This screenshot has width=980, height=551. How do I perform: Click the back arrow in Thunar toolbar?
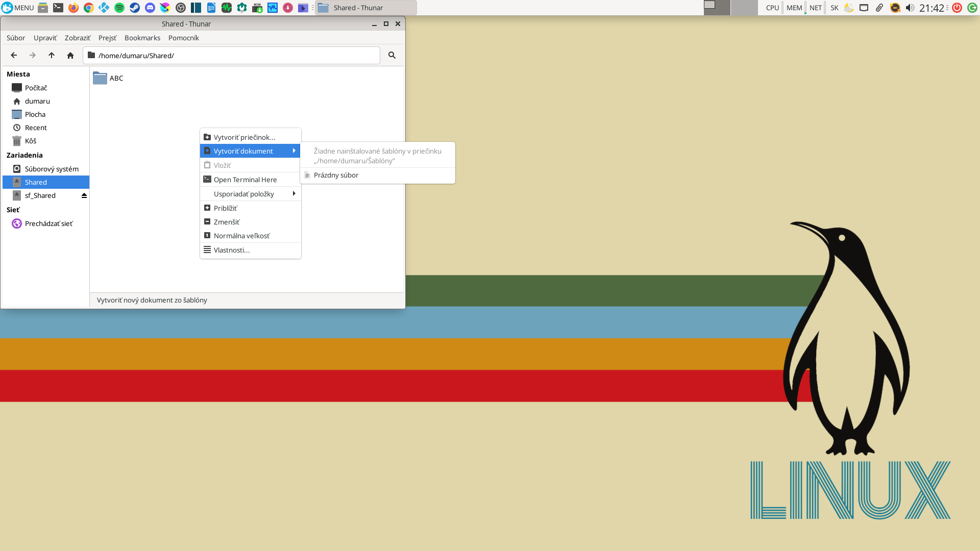coord(14,55)
